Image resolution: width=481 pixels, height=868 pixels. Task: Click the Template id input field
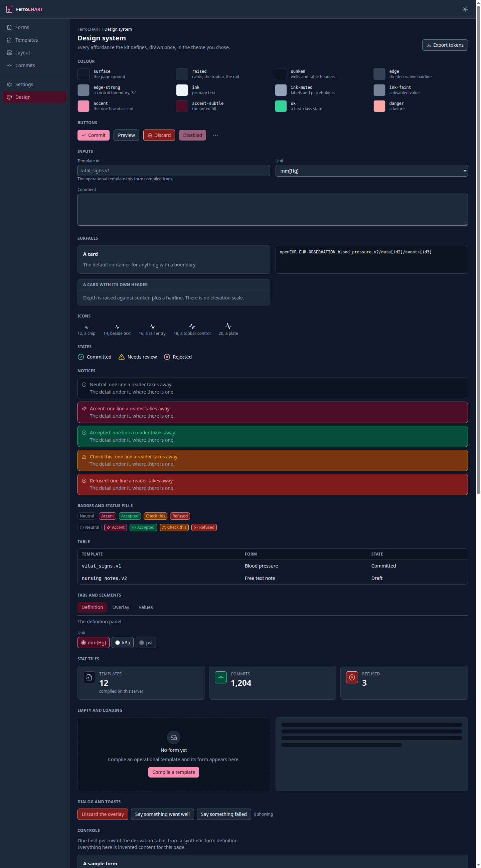point(174,171)
